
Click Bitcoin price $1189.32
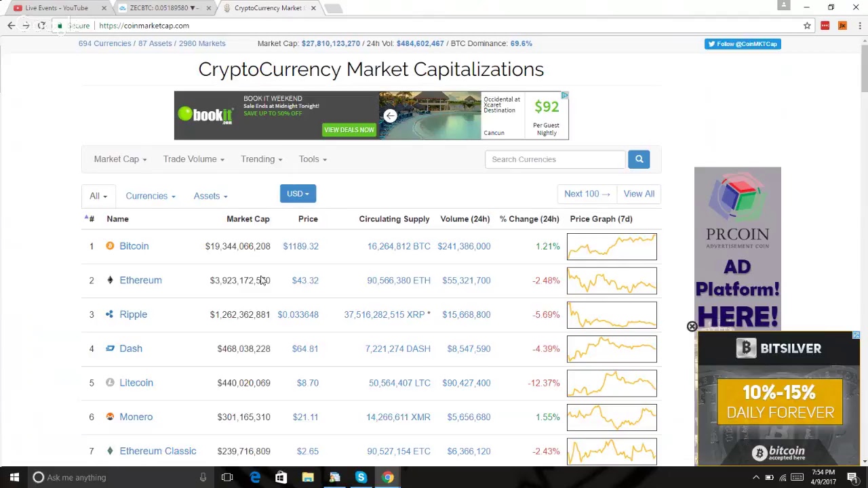pos(300,246)
